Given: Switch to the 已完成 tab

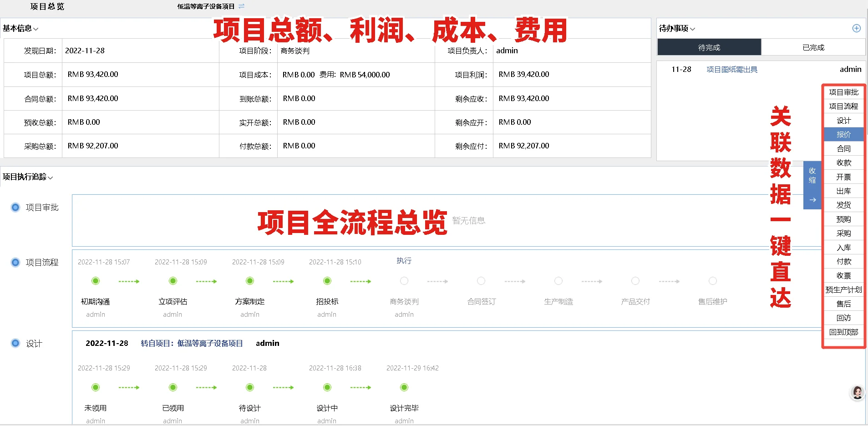Looking at the screenshot, I should 814,47.
